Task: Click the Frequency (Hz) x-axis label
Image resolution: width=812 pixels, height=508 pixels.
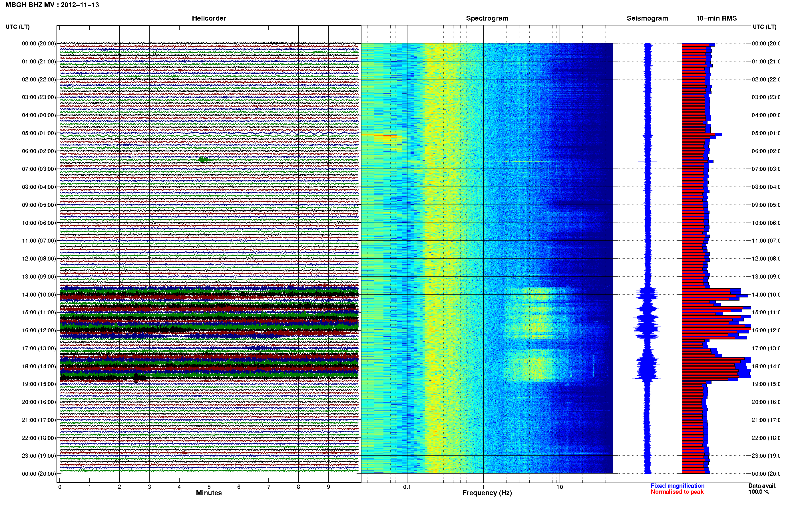Action: tap(487, 493)
